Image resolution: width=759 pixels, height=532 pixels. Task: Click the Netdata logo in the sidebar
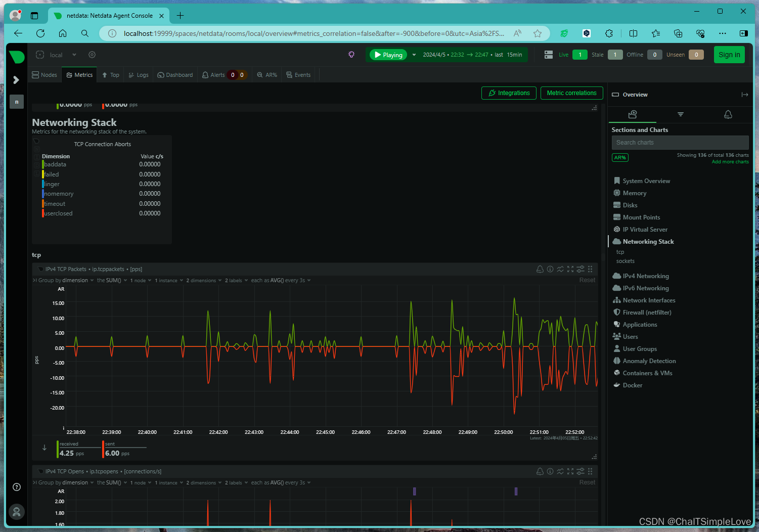pos(17,57)
